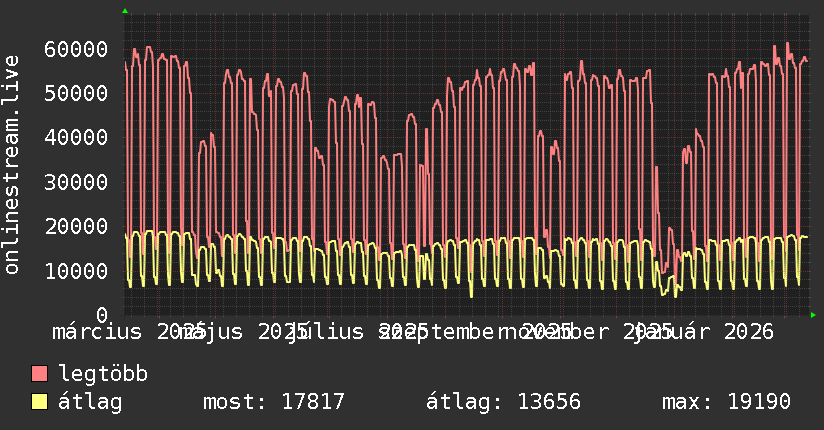Click the max: 19190 statistic
824x430 pixels.
(x=726, y=402)
